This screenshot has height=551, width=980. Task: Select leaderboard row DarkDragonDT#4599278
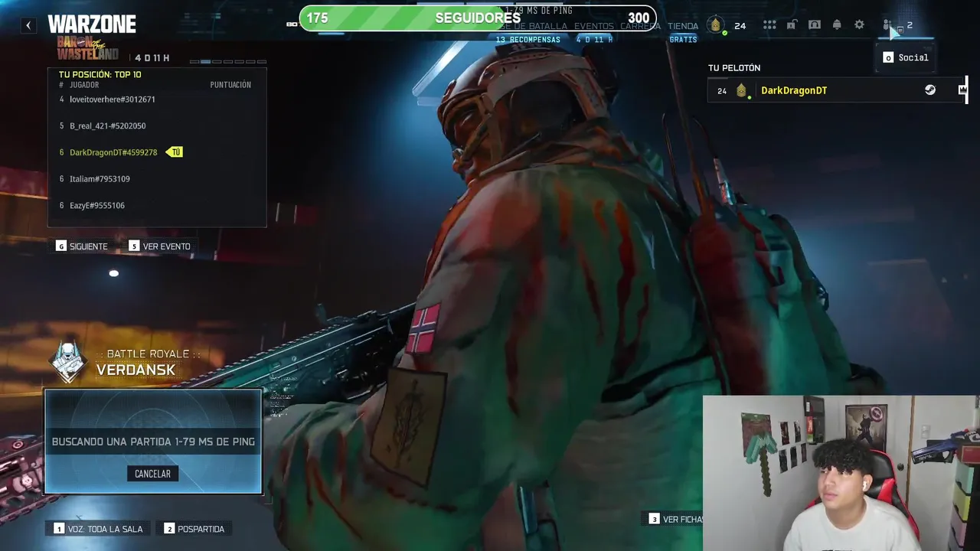click(157, 152)
